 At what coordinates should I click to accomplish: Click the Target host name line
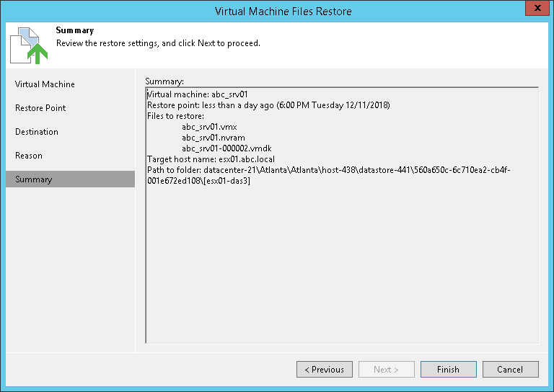coord(211,159)
